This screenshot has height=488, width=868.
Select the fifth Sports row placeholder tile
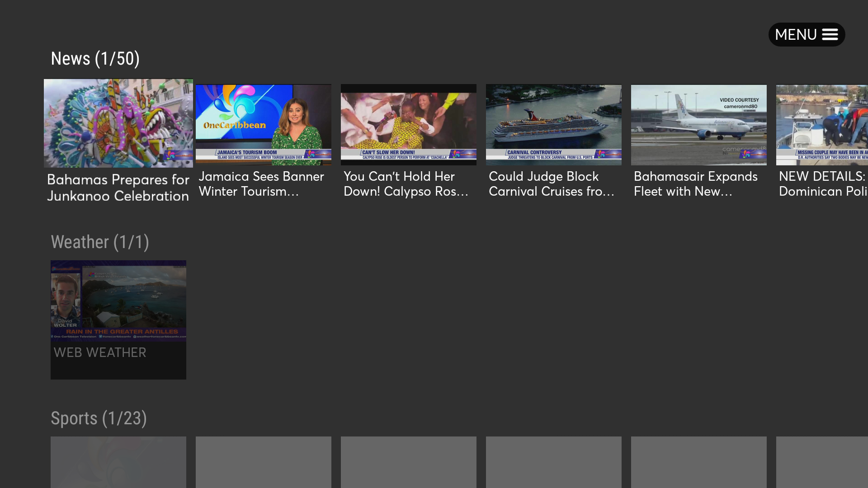pyautogui.click(x=698, y=462)
